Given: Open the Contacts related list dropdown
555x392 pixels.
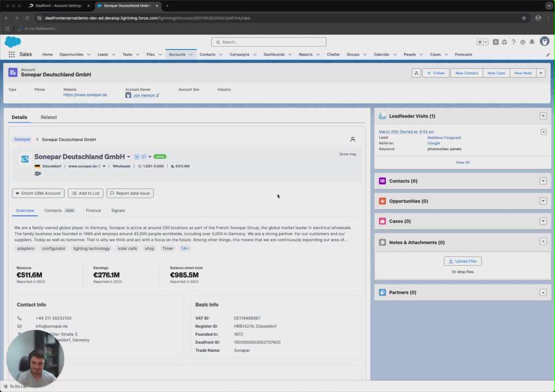Looking at the screenshot, I should pos(543,181).
